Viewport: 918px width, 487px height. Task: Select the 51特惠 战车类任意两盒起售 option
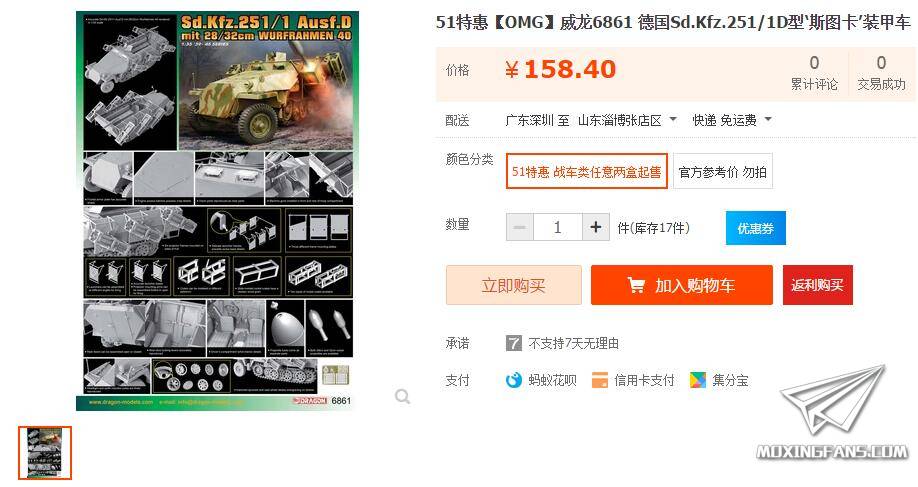(x=587, y=172)
